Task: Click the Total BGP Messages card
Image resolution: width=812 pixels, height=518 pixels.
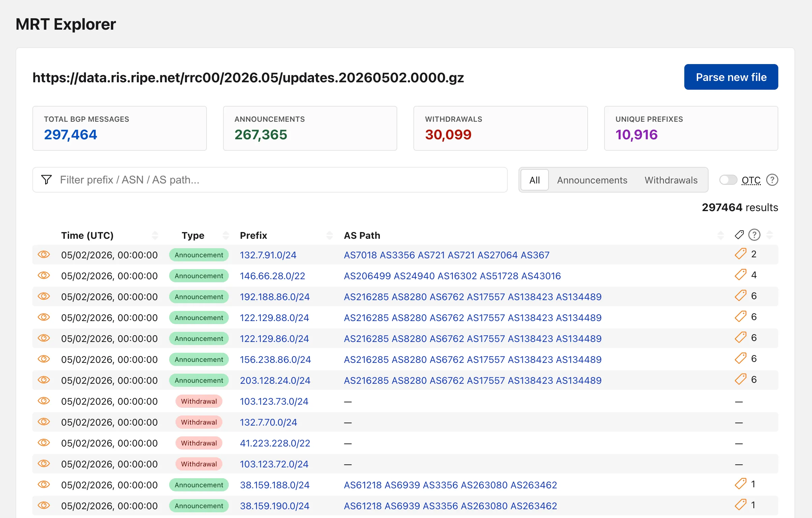Action: pyautogui.click(x=119, y=128)
